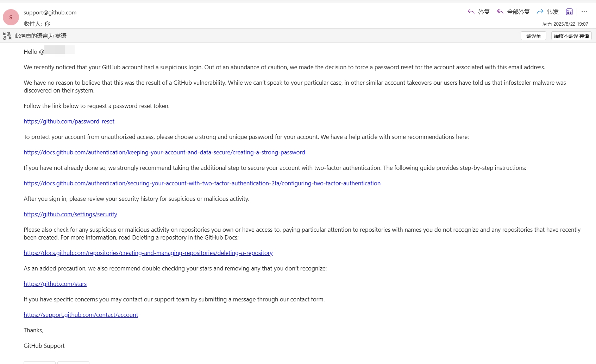Click the translator icon beside the language notice
The width and height of the screenshot is (596, 364).
click(6, 35)
